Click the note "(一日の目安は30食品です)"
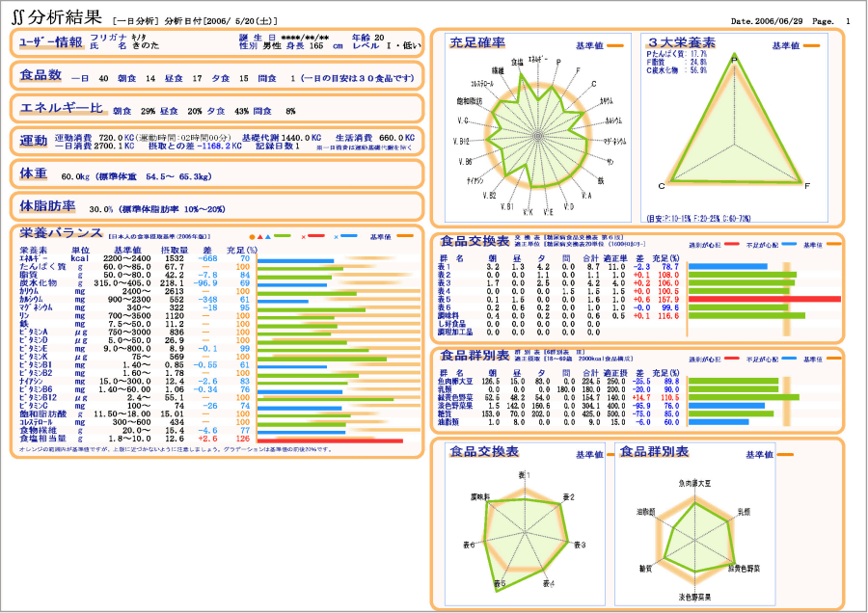 (x=358, y=78)
